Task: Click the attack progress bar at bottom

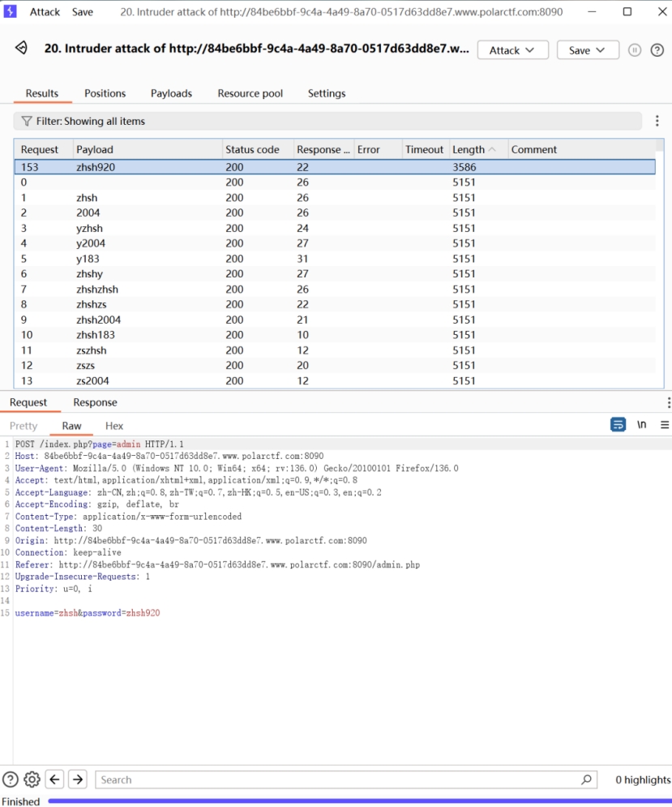Action: pos(360,801)
